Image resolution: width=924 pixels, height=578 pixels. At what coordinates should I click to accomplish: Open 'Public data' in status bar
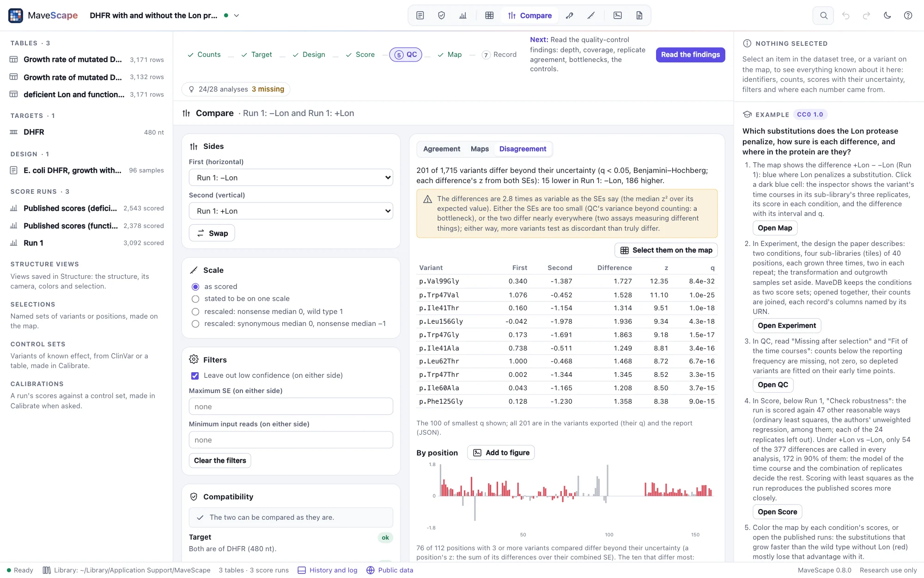click(x=389, y=570)
